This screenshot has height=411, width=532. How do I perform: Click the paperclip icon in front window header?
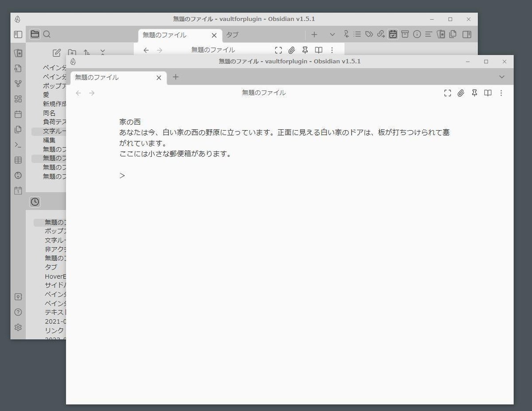461,93
